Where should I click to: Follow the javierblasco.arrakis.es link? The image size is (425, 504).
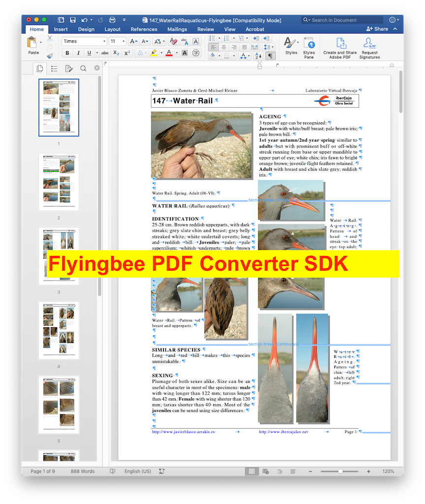(183, 432)
